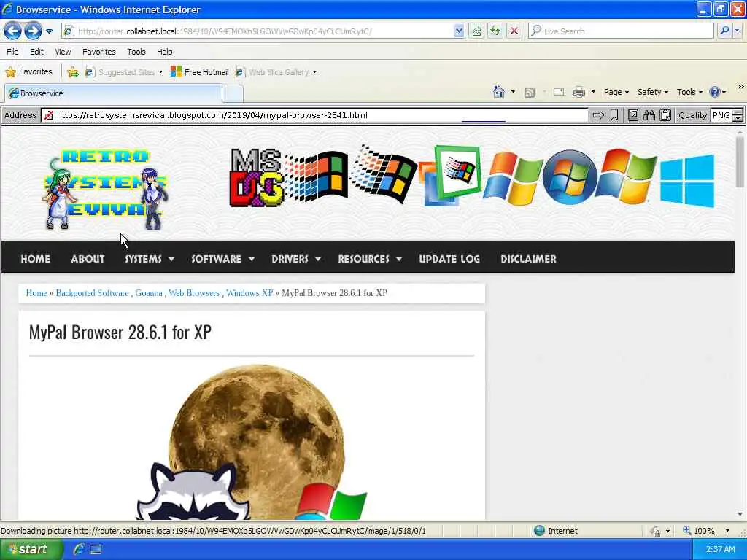This screenshot has height=560, width=747.
Task: Click the Browservice download icon
Action: [x=633, y=115]
